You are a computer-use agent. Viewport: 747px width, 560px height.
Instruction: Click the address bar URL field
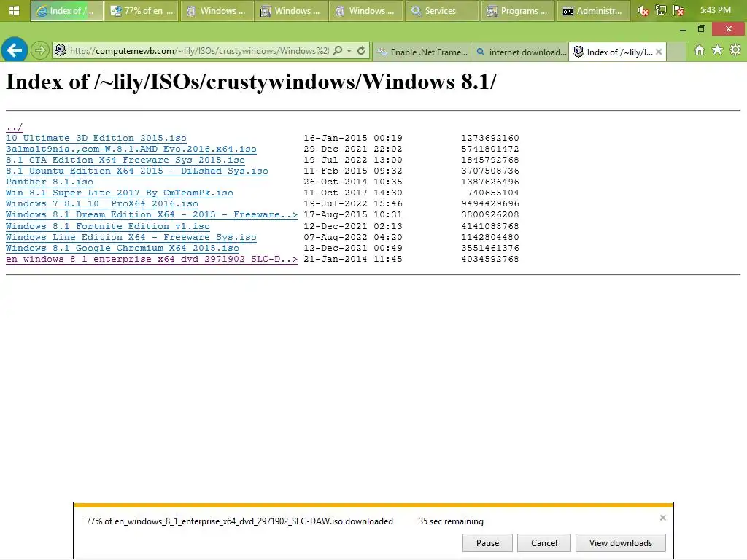(x=199, y=51)
